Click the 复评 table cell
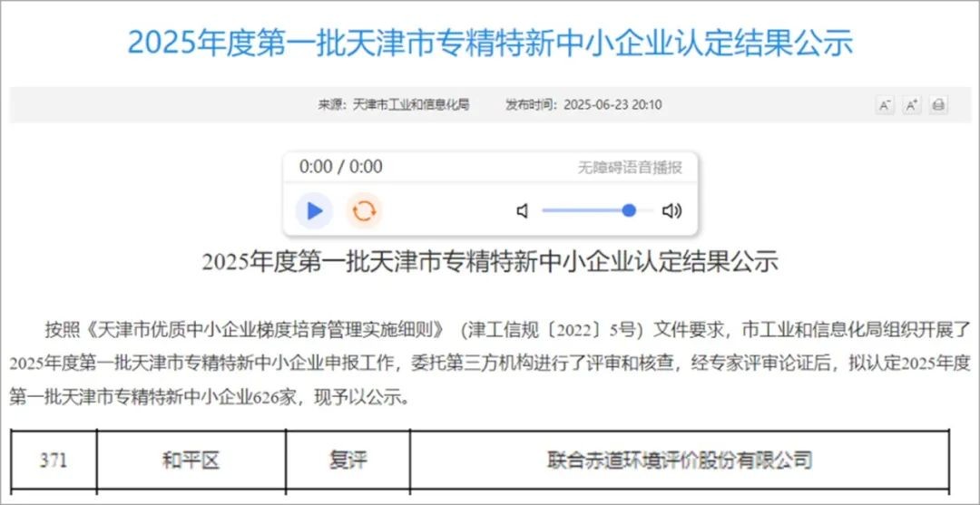 pos(348,460)
